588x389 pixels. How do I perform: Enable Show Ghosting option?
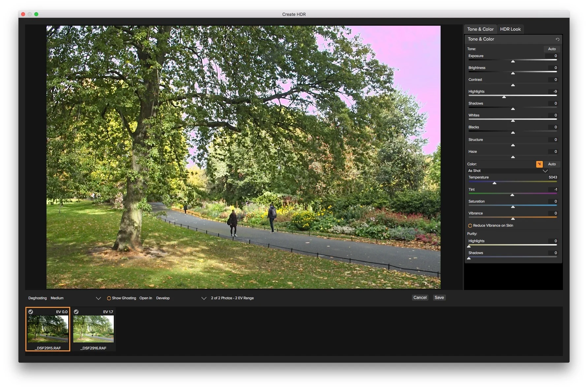point(109,298)
